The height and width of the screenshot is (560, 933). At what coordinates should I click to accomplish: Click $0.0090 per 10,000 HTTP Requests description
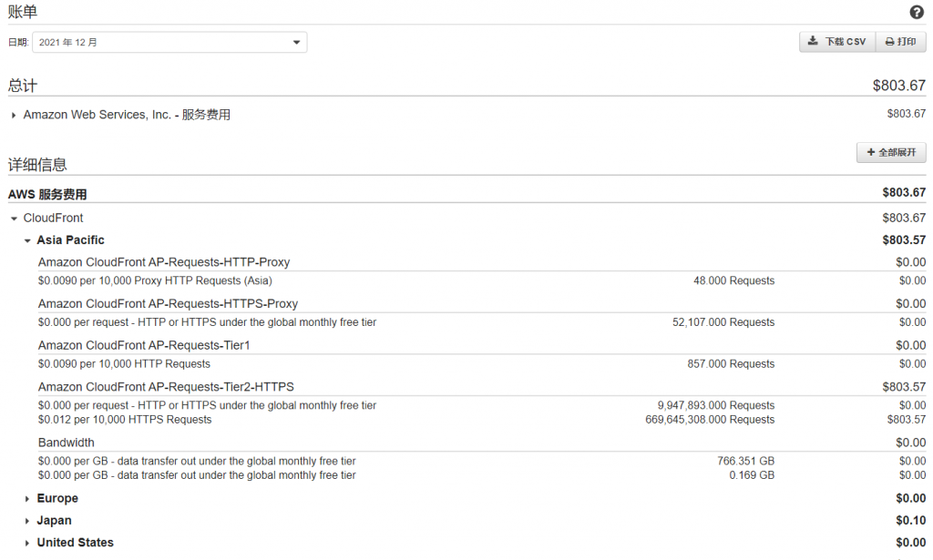[124, 364]
